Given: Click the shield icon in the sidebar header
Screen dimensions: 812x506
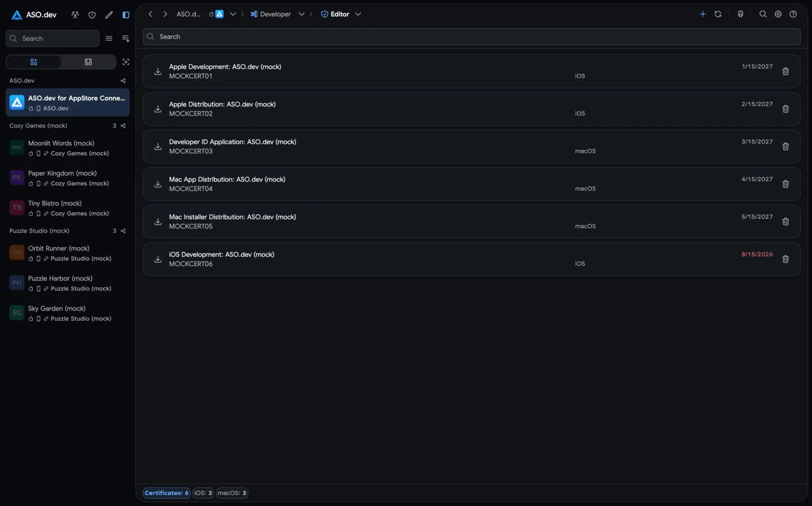Looking at the screenshot, I should coord(92,15).
